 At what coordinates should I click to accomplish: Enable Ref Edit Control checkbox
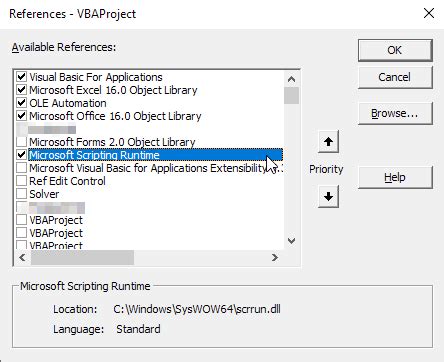(22, 181)
